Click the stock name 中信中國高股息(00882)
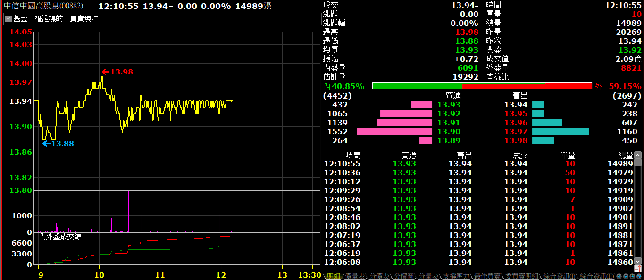Image resolution: width=644 pixels, height=280 pixels. click(43, 6)
